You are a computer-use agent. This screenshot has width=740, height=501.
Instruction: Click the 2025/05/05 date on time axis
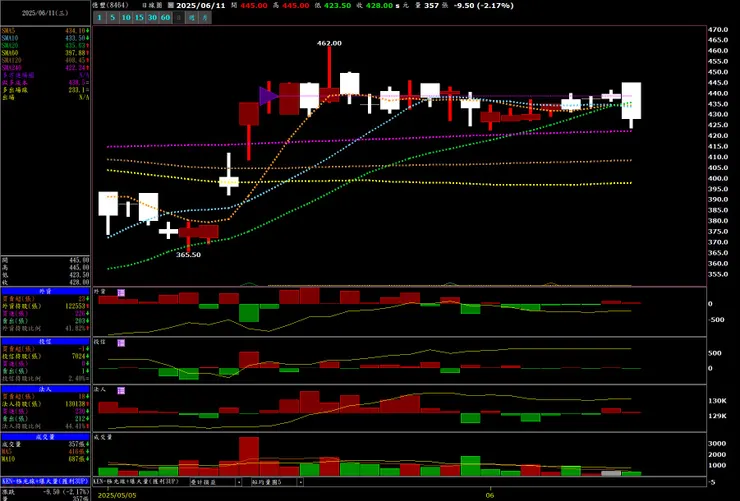(117, 495)
